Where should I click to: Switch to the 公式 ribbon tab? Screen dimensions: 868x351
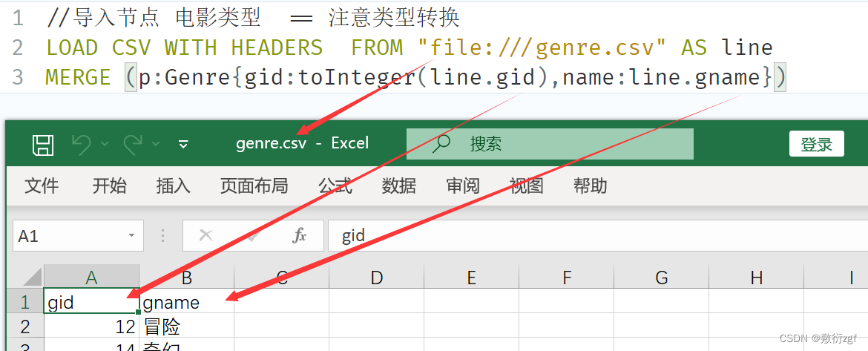point(335,186)
